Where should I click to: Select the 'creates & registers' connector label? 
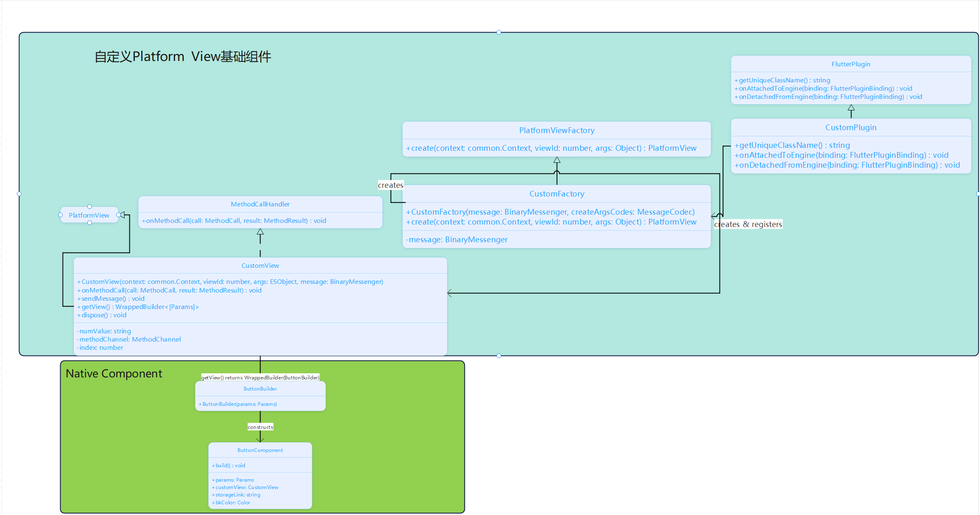click(748, 224)
